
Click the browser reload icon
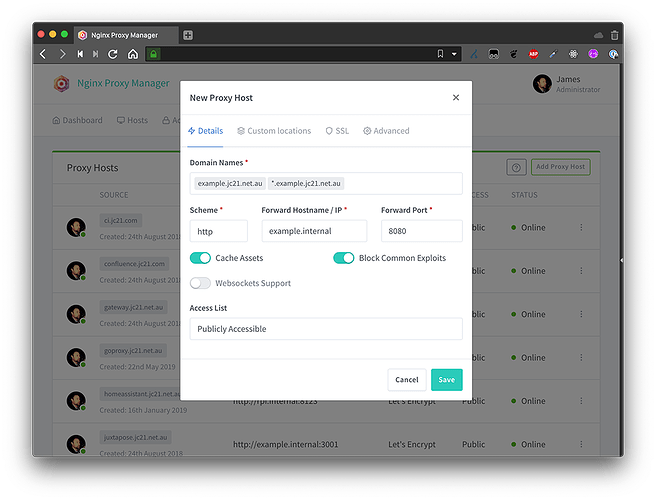click(x=114, y=54)
